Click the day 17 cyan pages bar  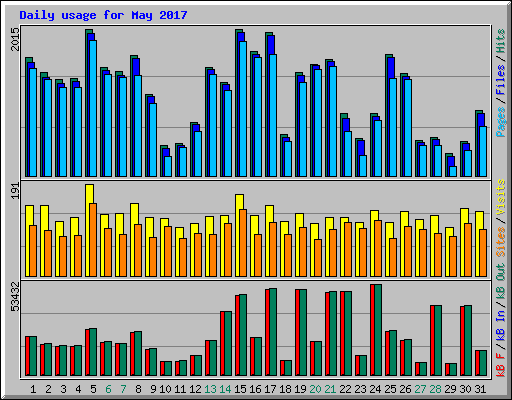coord(273,115)
